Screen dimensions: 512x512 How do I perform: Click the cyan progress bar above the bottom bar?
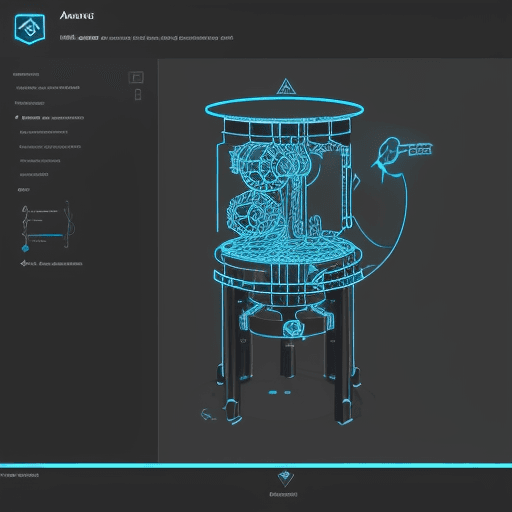point(256,465)
